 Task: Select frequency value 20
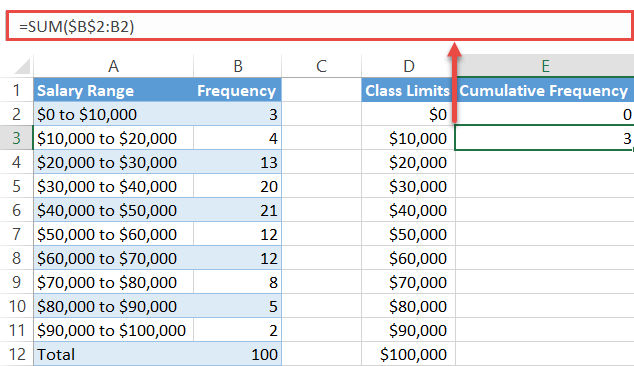coord(238,186)
